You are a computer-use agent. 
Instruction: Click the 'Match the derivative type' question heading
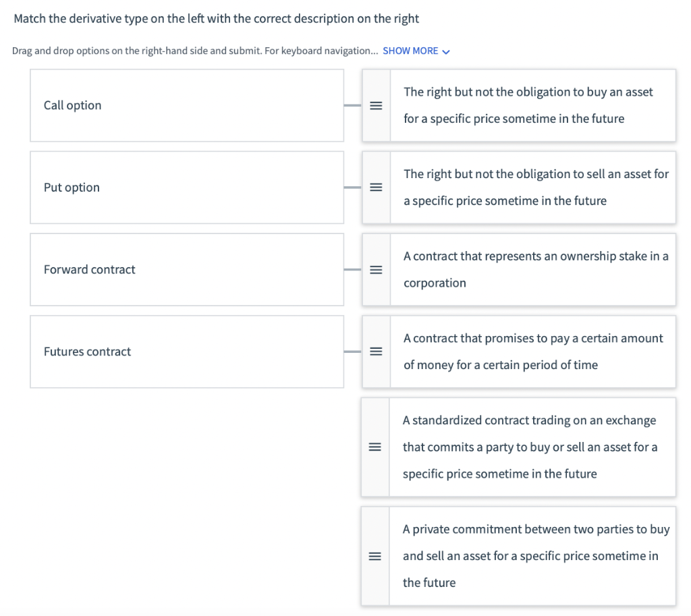(217, 19)
